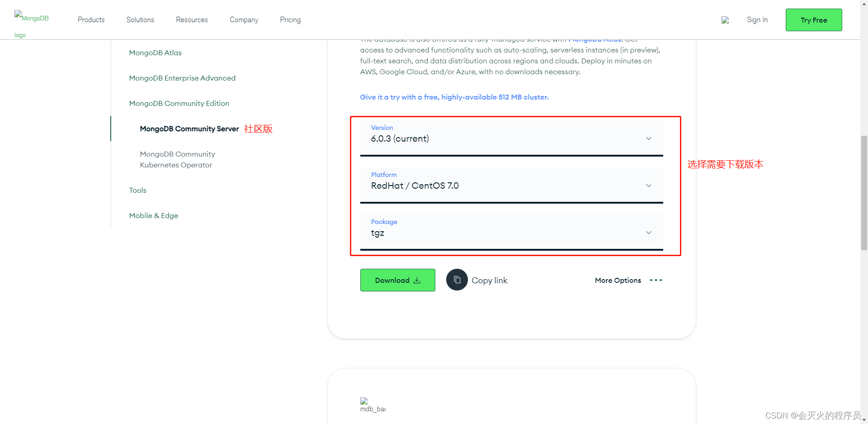
Task: Open the free 512 MB cluster link
Action: (454, 97)
